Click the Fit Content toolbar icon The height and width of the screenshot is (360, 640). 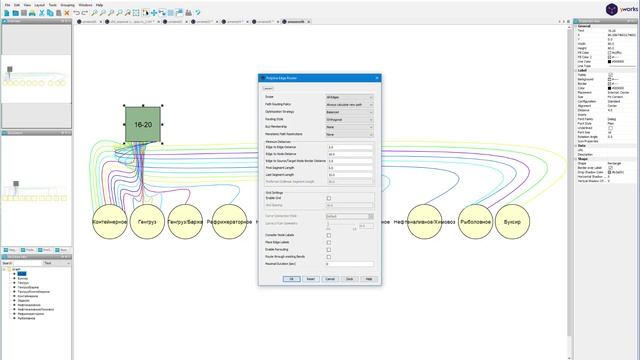tap(136, 13)
